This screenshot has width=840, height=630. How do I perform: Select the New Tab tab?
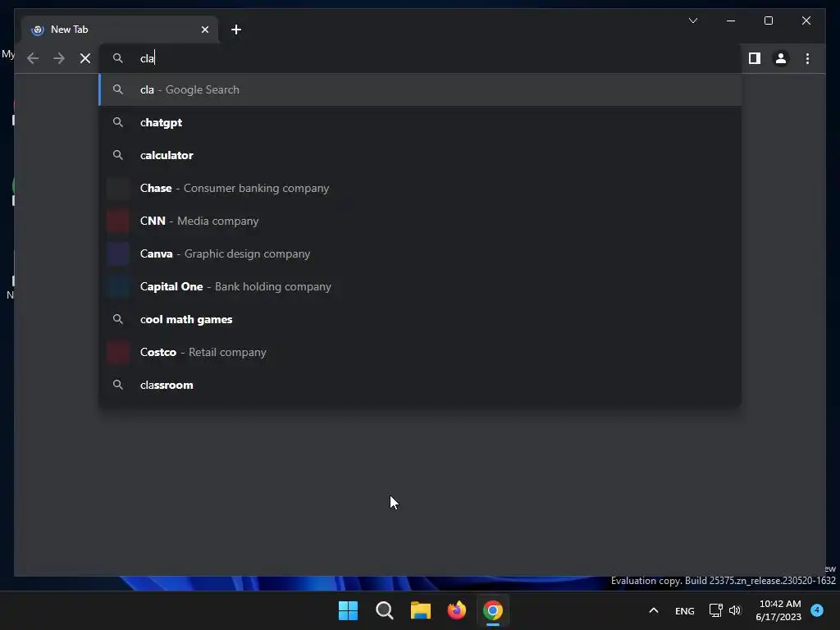coord(120,30)
